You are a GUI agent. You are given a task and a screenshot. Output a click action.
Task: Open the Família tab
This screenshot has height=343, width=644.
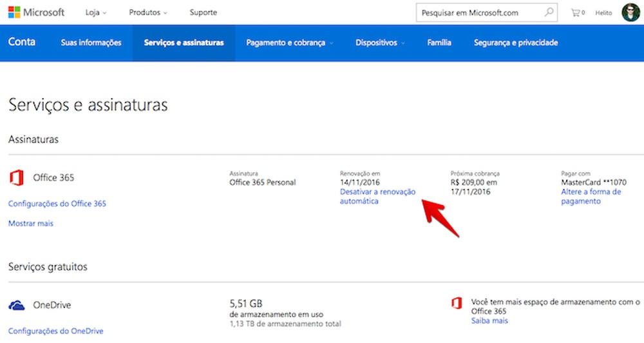(x=439, y=43)
